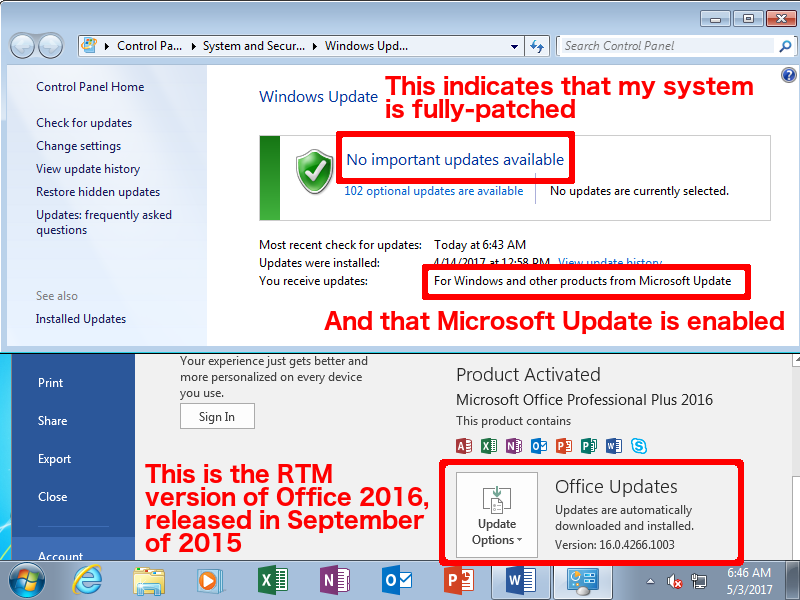Expand the System and Security breadcrumb arrow
Image resolution: width=800 pixels, height=600 pixels.
coord(315,46)
